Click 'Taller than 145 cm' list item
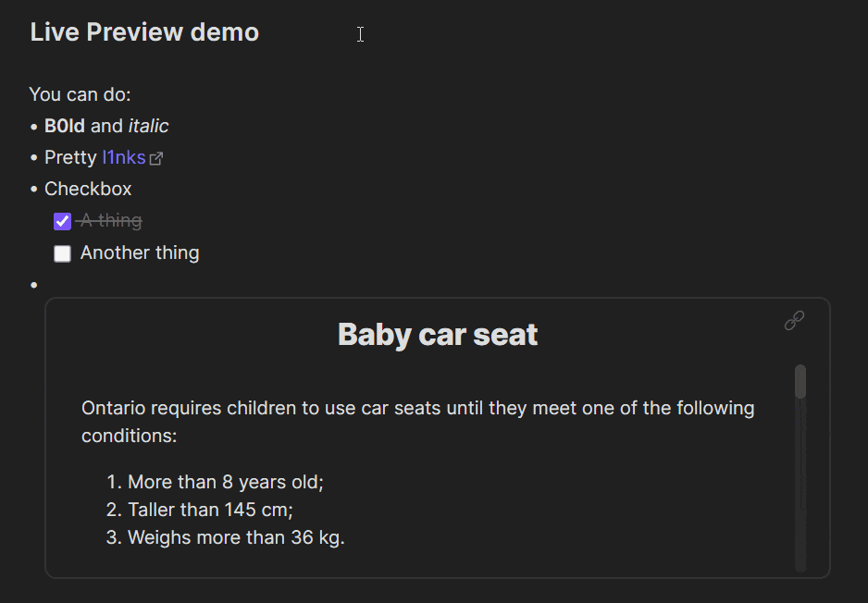The image size is (868, 603). click(x=210, y=510)
